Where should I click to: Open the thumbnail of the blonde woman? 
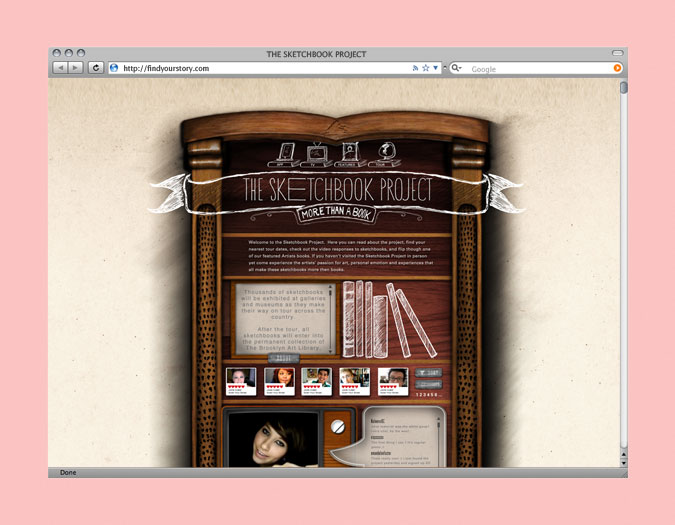pyautogui.click(x=355, y=381)
